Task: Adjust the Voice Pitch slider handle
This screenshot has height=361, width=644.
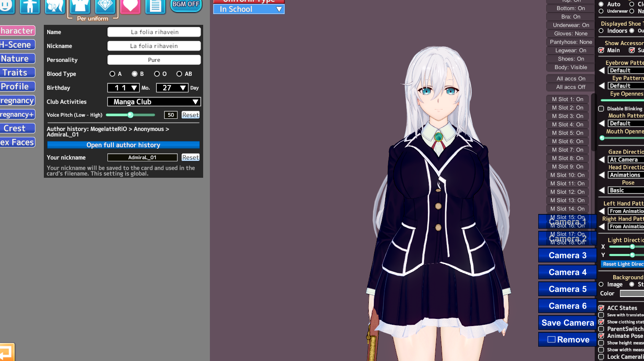Action: pyautogui.click(x=131, y=115)
